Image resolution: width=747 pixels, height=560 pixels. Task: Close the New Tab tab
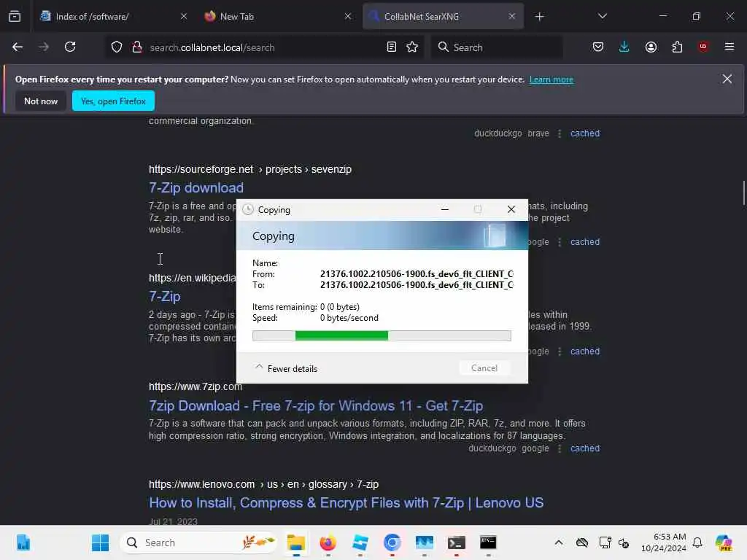(x=348, y=17)
